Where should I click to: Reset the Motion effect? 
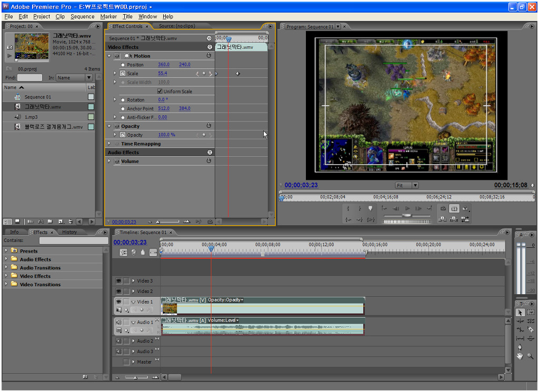click(x=209, y=56)
